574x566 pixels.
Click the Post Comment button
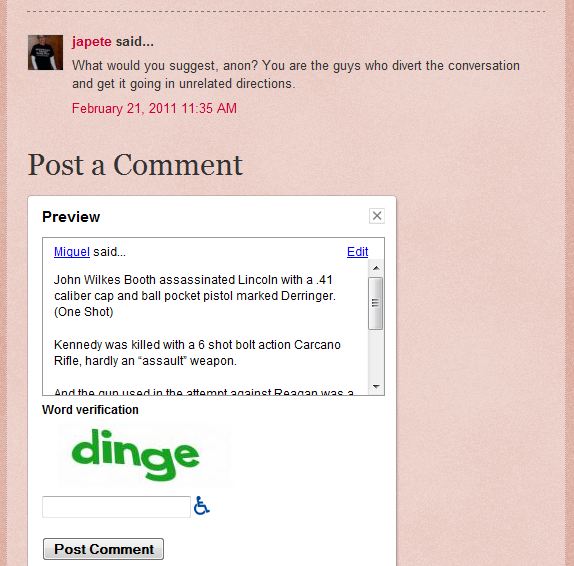104,549
